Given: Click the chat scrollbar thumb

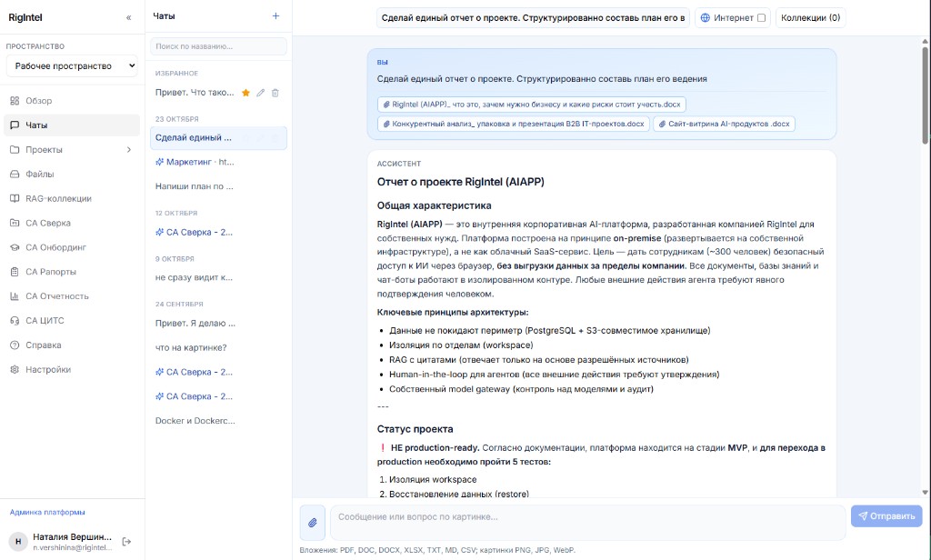Looking at the screenshot, I should 925,95.
